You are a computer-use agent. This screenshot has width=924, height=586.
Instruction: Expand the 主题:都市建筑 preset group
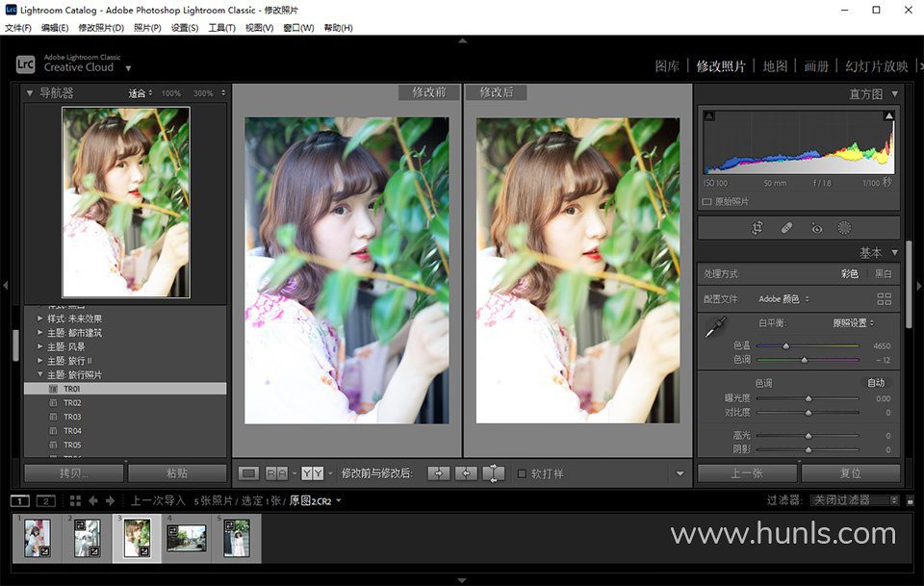[39, 333]
